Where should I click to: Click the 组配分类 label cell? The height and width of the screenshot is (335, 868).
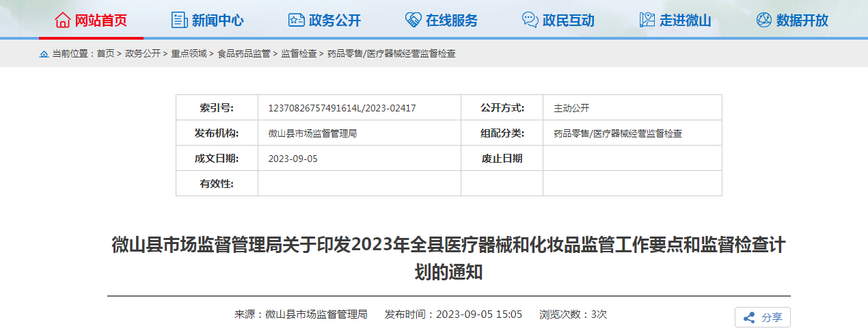502,133
